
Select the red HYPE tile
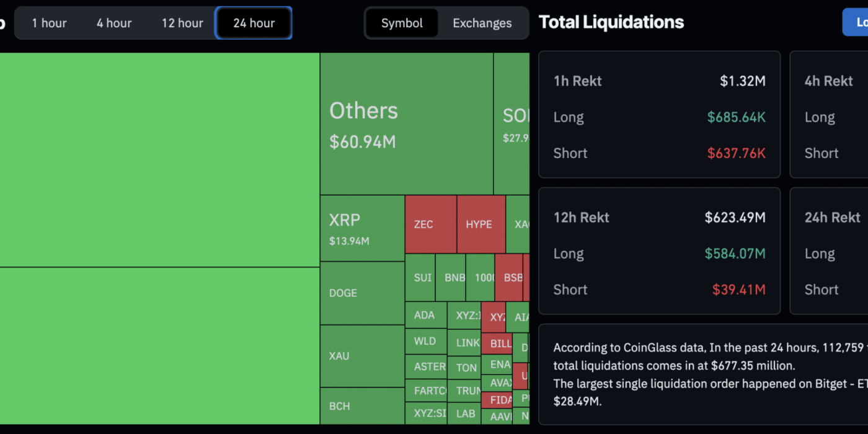click(x=481, y=224)
